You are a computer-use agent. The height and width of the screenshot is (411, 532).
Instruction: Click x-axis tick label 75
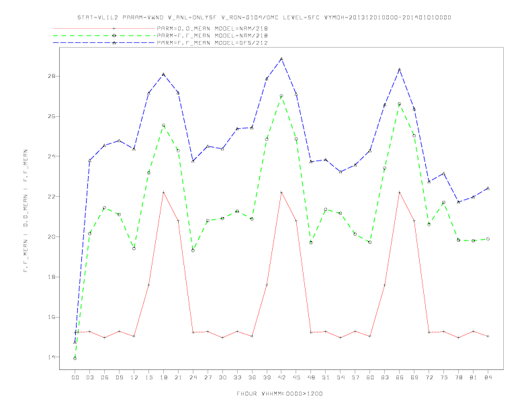[x=443, y=377]
